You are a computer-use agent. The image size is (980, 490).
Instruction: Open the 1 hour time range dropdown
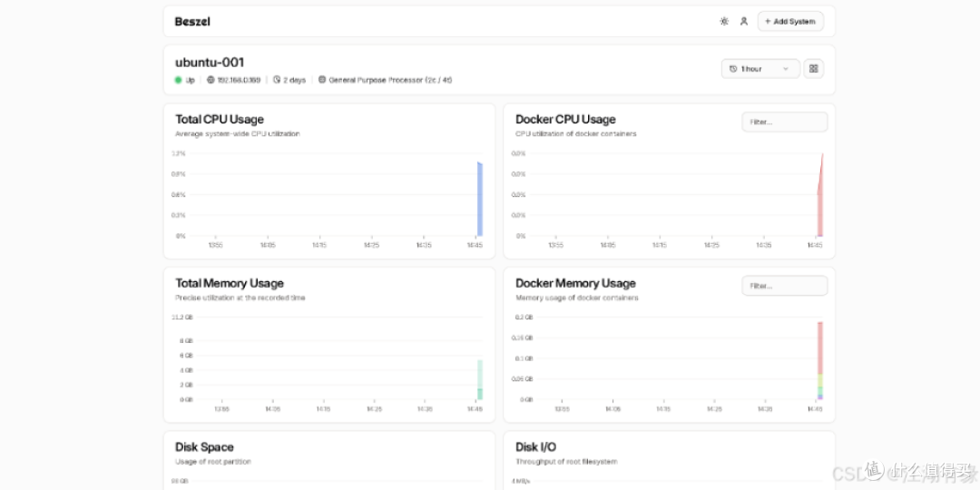[760, 69]
